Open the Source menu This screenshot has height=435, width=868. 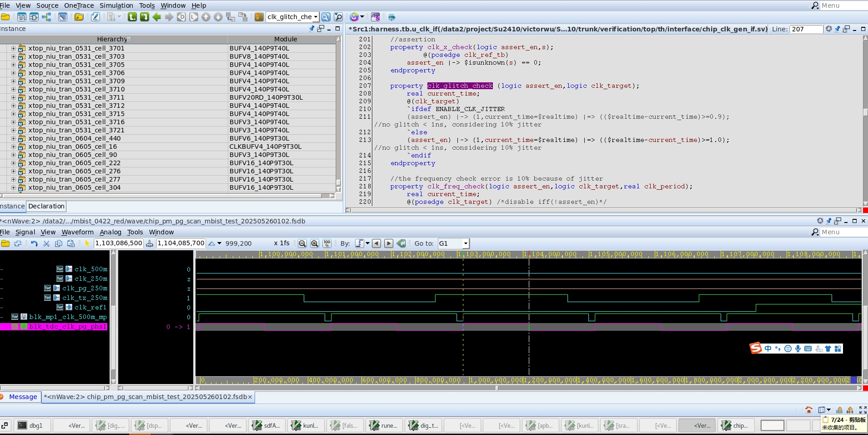click(x=47, y=5)
